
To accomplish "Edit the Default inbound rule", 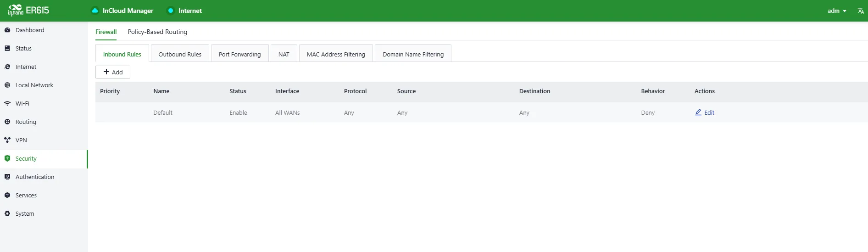I will [x=705, y=112].
